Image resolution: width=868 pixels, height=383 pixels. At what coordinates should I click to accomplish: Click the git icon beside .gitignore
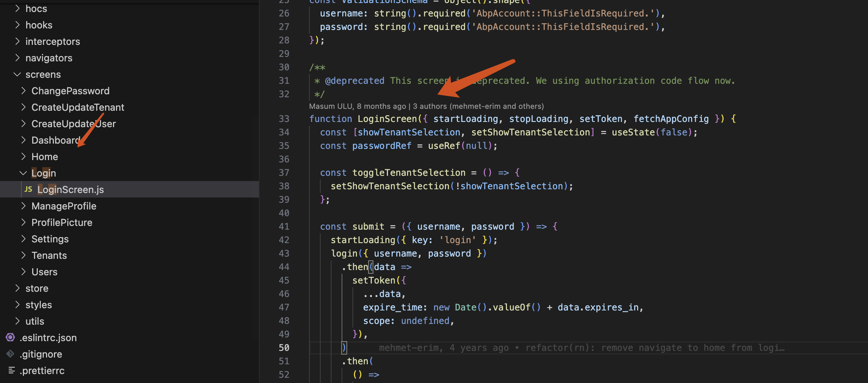(x=10, y=354)
